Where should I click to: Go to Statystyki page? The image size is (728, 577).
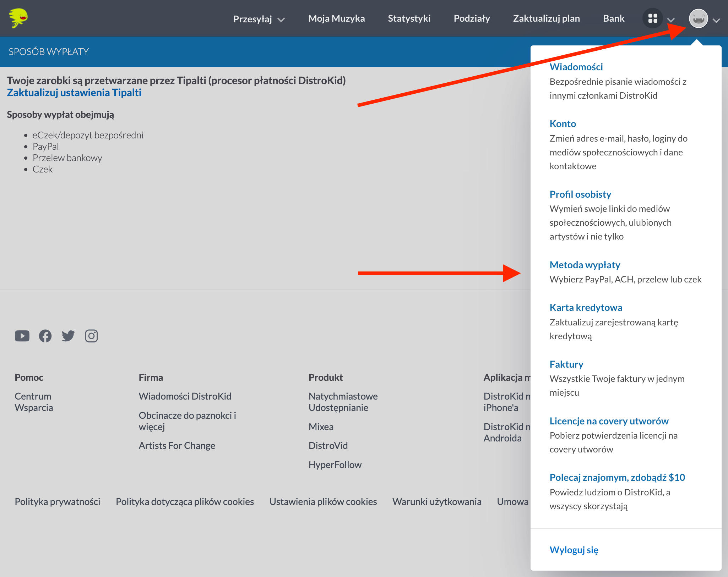(x=409, y=18)
